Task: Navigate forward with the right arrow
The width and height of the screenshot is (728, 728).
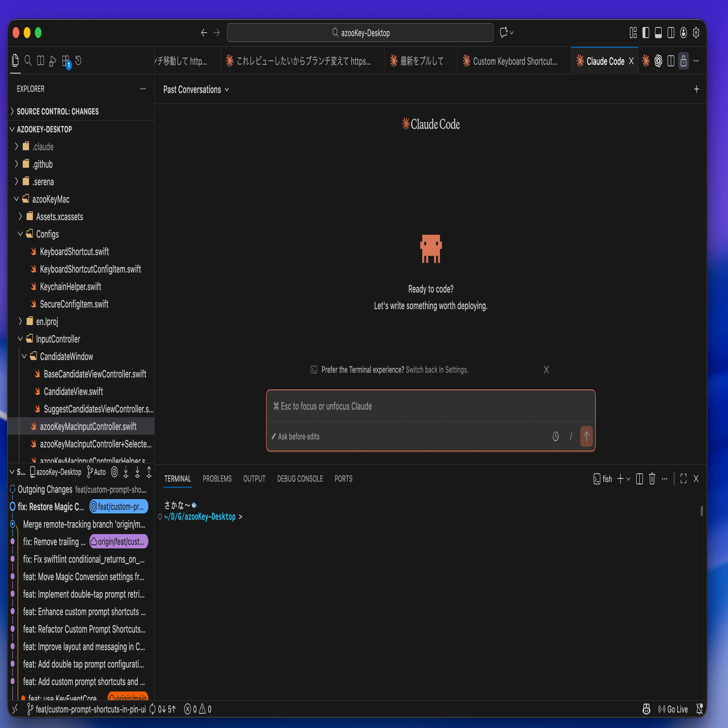Action: [217, 33]
